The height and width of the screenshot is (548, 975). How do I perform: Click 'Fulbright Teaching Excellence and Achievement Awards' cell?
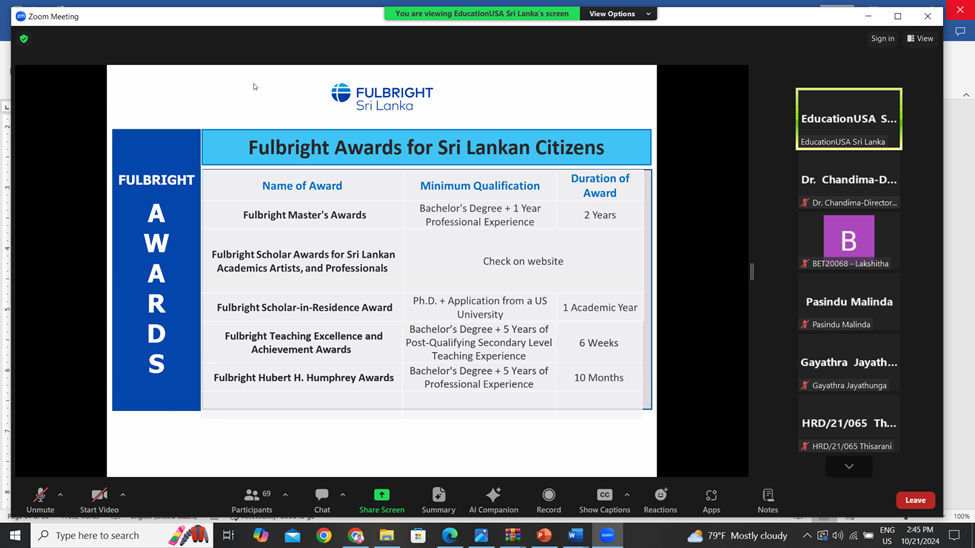click(303, 343)
